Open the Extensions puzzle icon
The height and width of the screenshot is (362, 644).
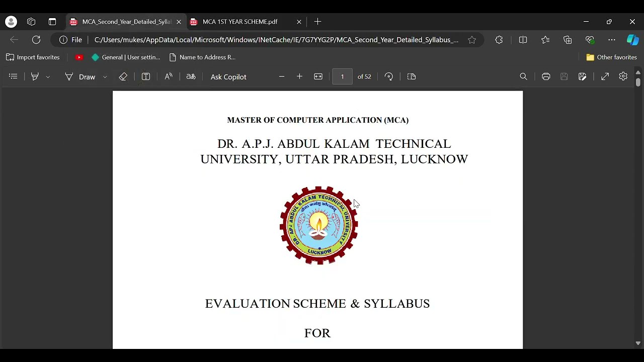499,40
